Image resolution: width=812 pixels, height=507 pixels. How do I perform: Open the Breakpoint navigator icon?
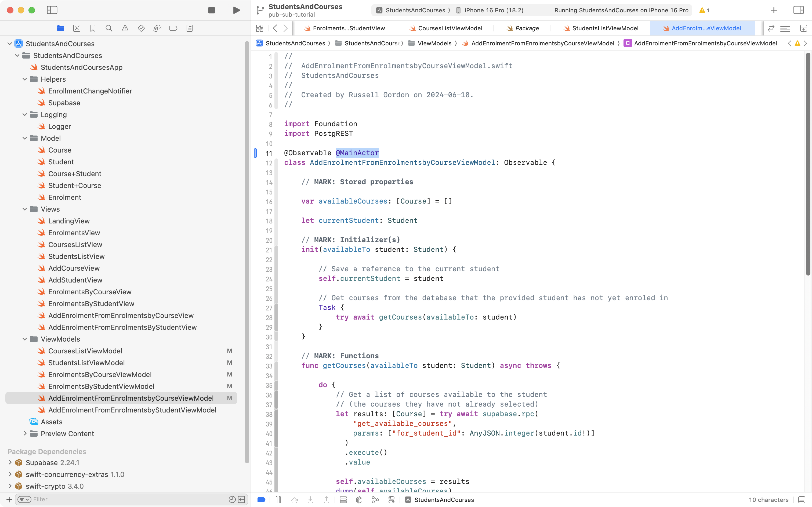[x=173, y=28]
